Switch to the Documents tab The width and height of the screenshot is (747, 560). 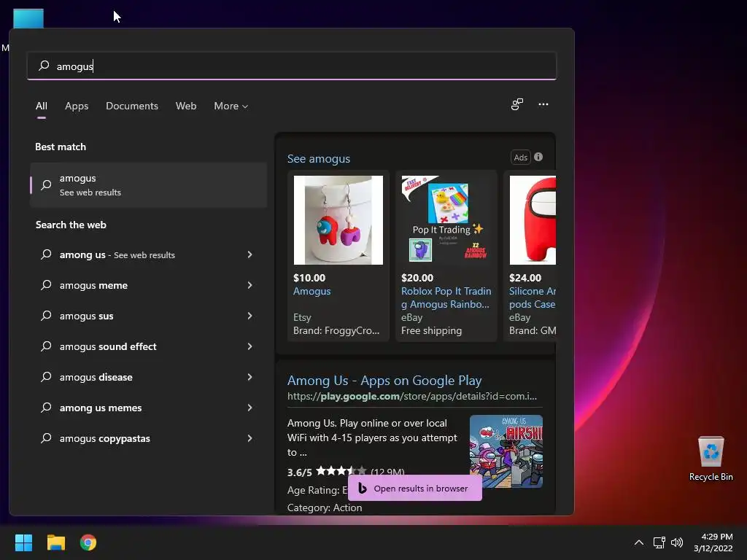coord(132,106)
